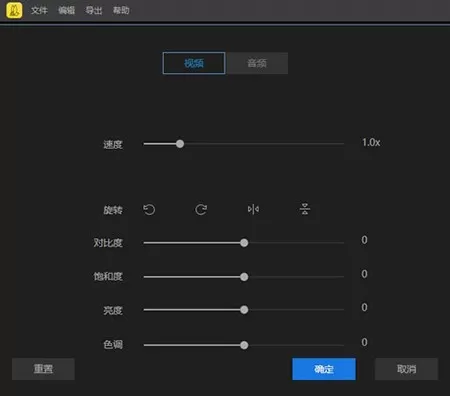Click the yellow app logo icon
This screenshot has width=450, height=396.
[x=14, y=10]
